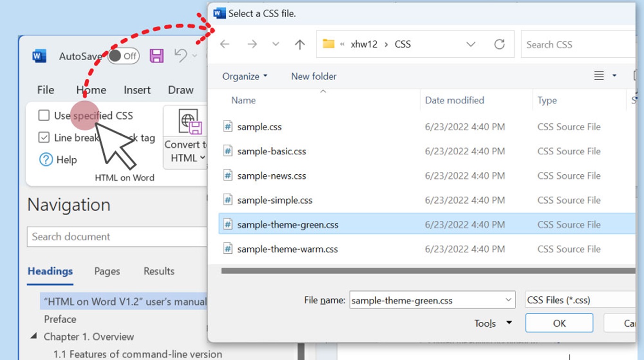
Task: Open the Insert ribbon tab
Action: tap(137, 90)
